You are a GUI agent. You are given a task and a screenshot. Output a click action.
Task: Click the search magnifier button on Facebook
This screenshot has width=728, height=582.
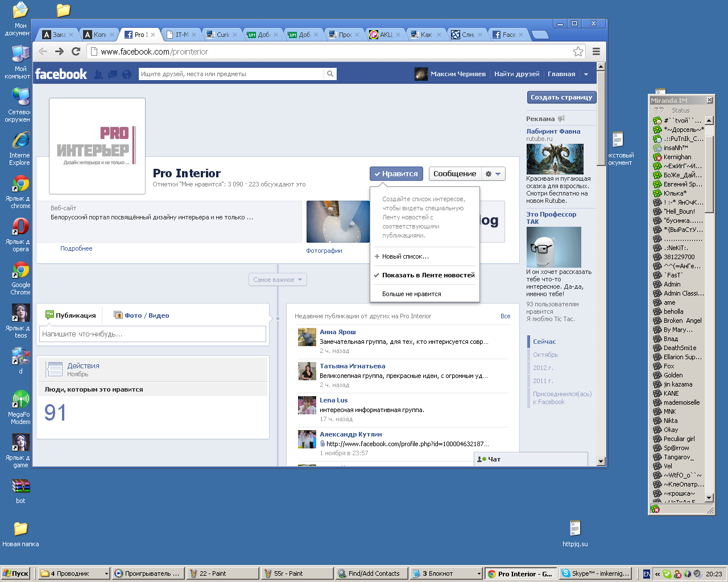[x=330, y=74]
